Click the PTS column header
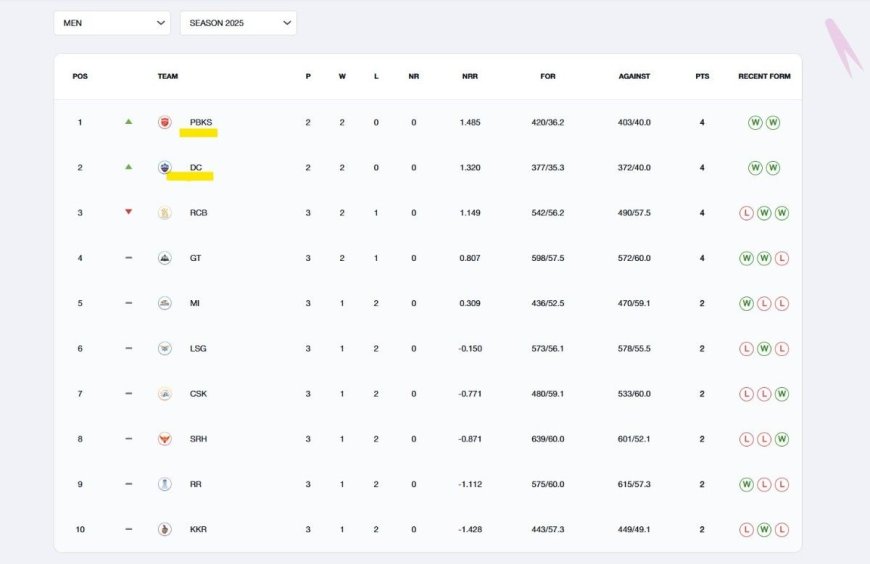The image size is (870, 564). (702, 76)
